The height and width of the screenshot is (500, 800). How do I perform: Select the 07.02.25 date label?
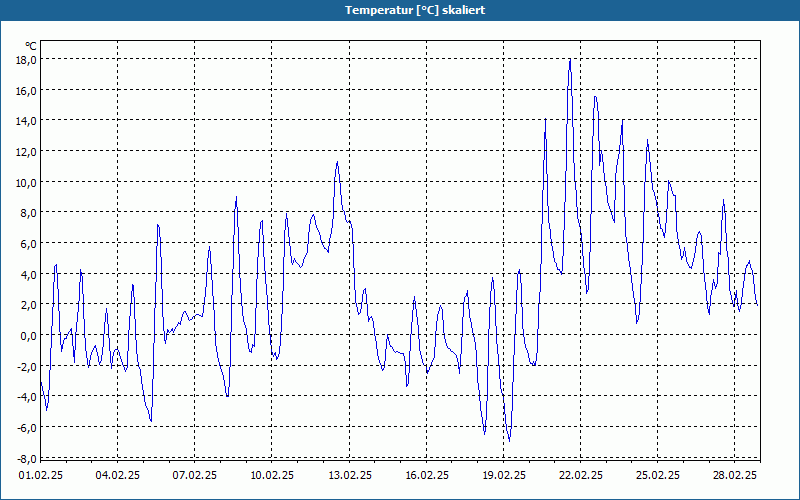(x=194, y=475)
